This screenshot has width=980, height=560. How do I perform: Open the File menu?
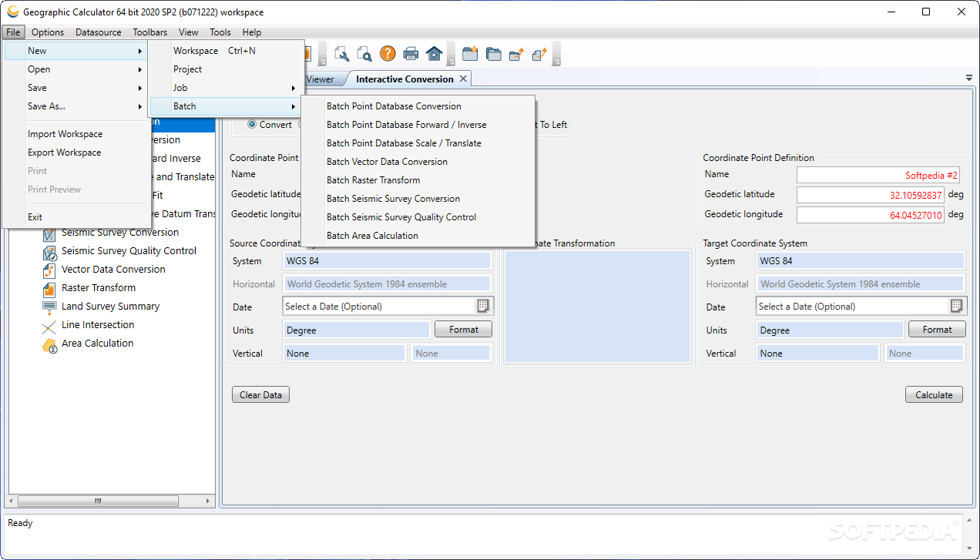pyautogui.click(x=14, y=32)
